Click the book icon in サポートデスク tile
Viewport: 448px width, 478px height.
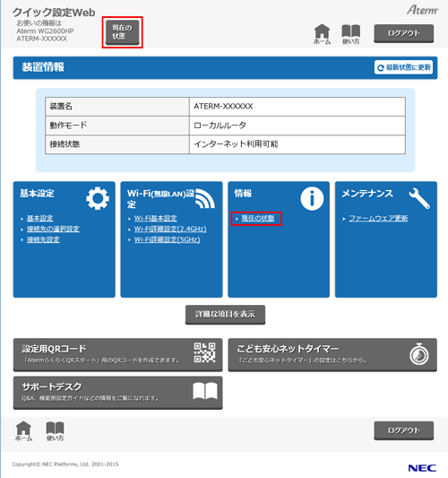(205, 391)
